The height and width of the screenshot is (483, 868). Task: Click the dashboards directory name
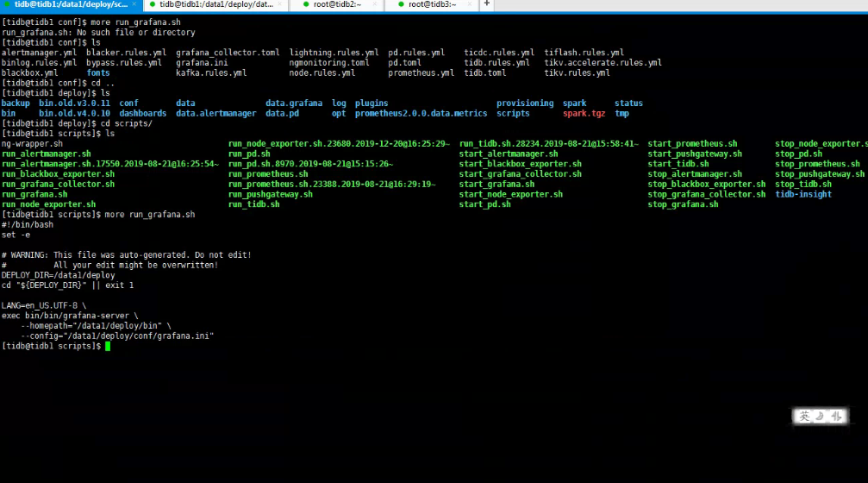tap(143, 114)
